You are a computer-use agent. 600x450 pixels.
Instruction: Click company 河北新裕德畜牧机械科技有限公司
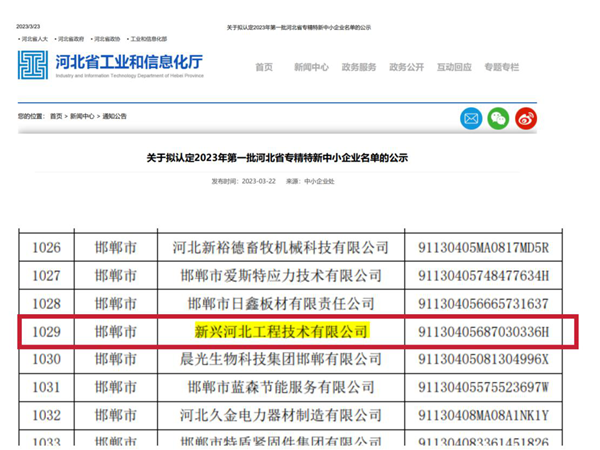pyautogui.click(x=280, y=248)
